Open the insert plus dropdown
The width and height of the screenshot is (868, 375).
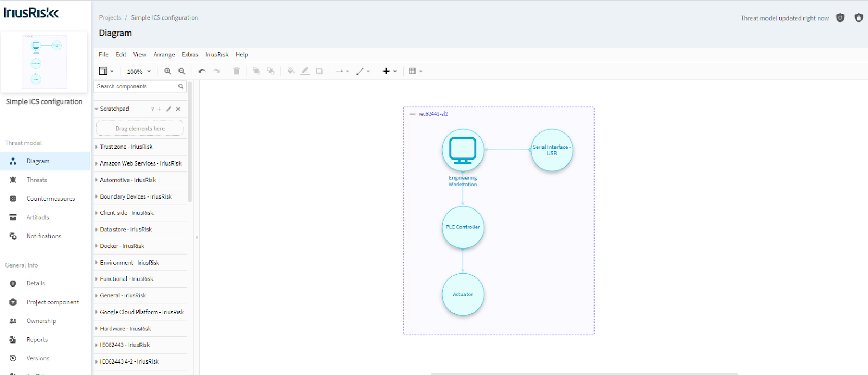pos(390,71)
